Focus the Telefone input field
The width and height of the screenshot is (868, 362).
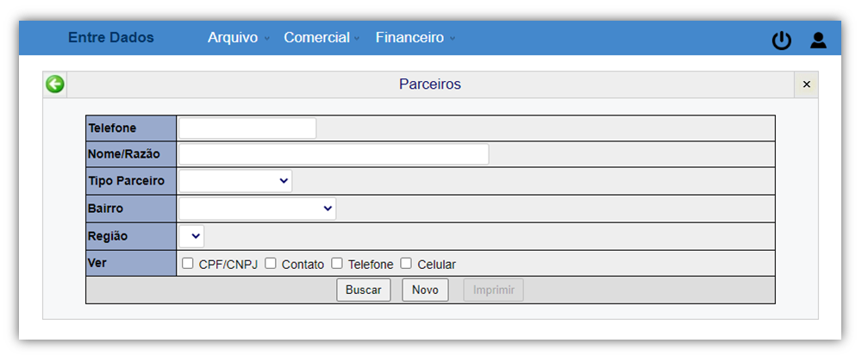click(x=247, y=128)
